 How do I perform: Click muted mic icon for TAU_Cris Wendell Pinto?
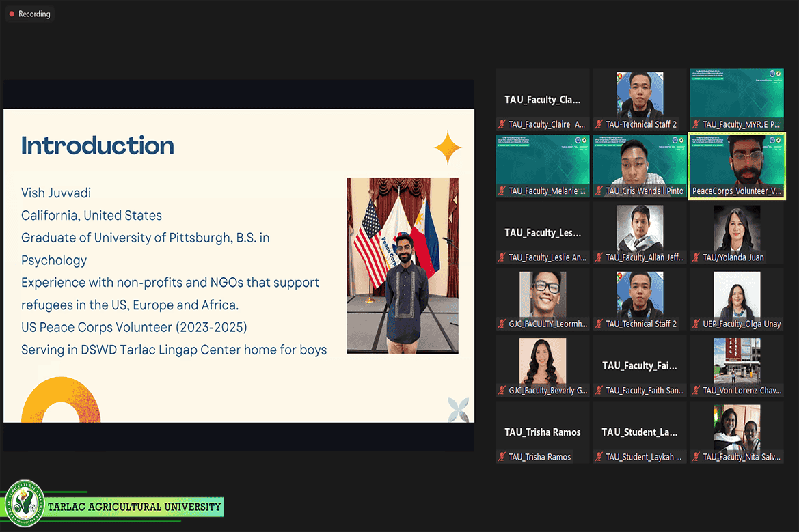(599, 191)
